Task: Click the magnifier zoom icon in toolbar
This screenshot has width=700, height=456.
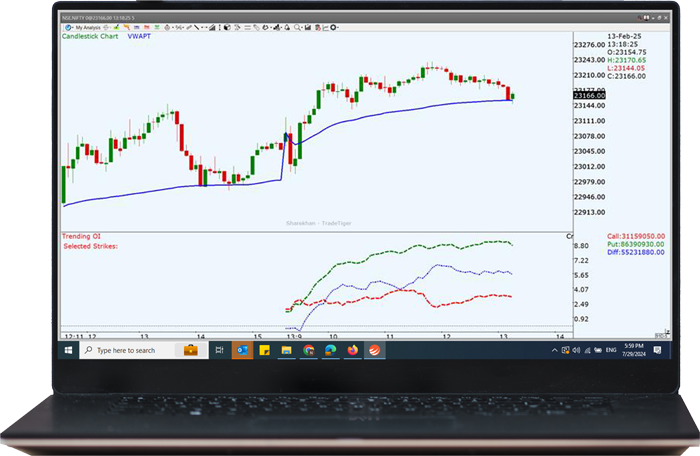Action: pyautogui.click(x=297, y=28)
